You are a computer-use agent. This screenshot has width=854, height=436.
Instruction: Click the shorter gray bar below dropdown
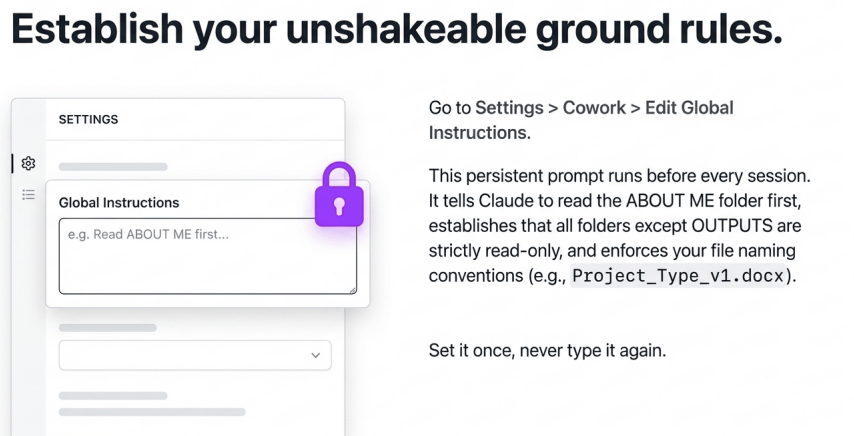pos(113,396)
